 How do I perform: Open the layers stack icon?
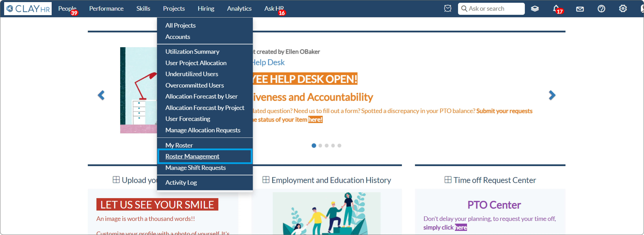(x=535, y=9)
